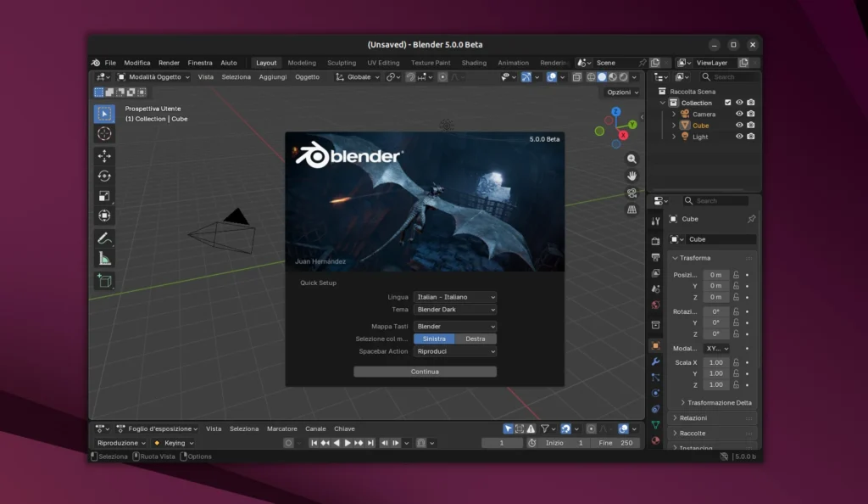
Task: Expand the Cube item in the outliner
Action: 674,125
